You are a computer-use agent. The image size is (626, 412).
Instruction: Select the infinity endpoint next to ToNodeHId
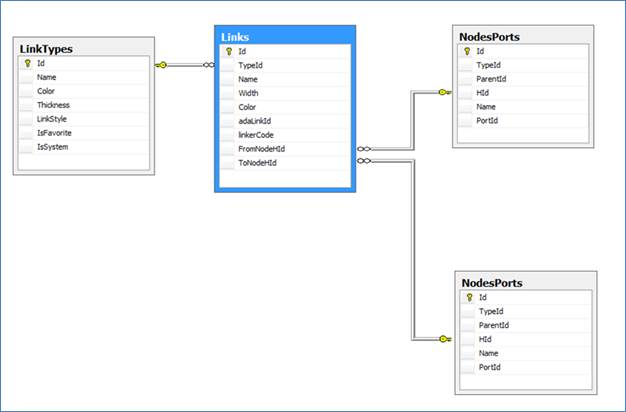pyautogui.click(x=365, y=160)
